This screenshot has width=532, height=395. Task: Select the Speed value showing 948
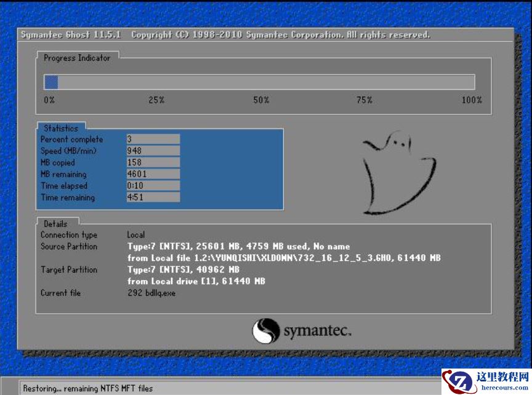tap(153, 151)
